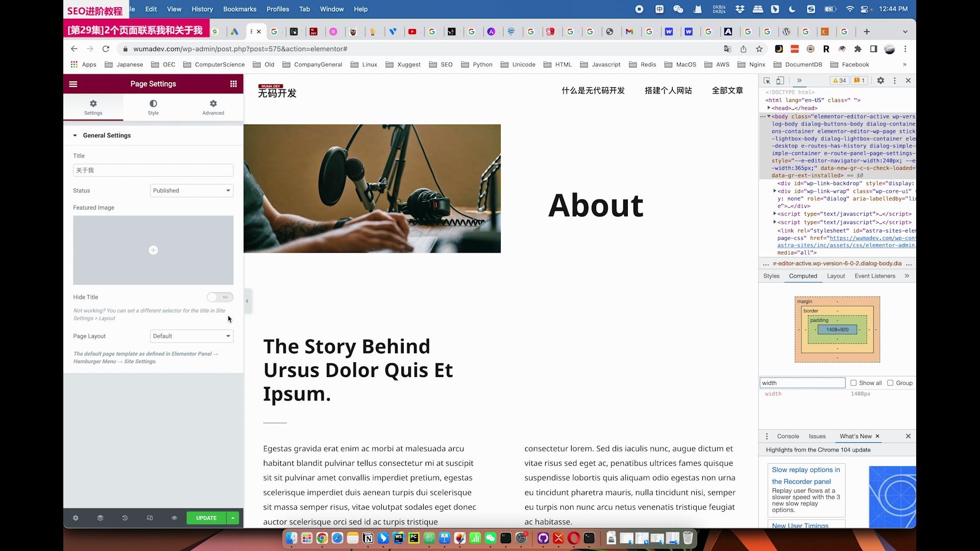Open DevTools settings gear
980x551 pixels.
880,81
